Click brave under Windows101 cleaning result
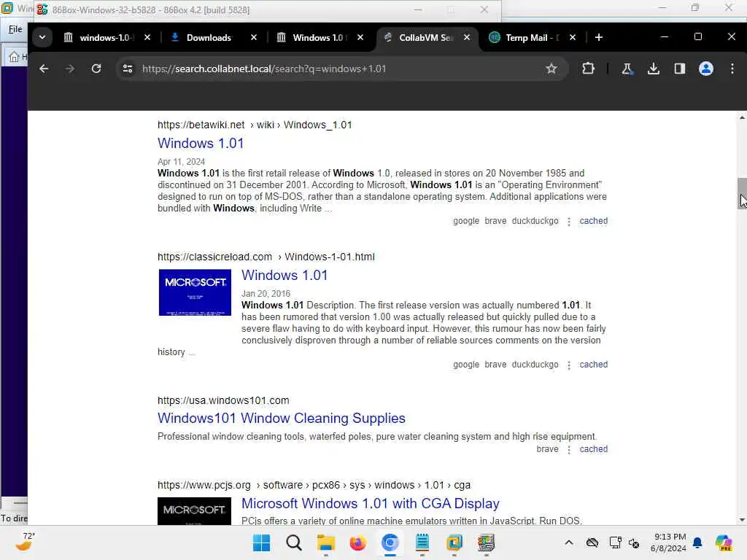This screenshot has height=560, width=747. point(547,449)
